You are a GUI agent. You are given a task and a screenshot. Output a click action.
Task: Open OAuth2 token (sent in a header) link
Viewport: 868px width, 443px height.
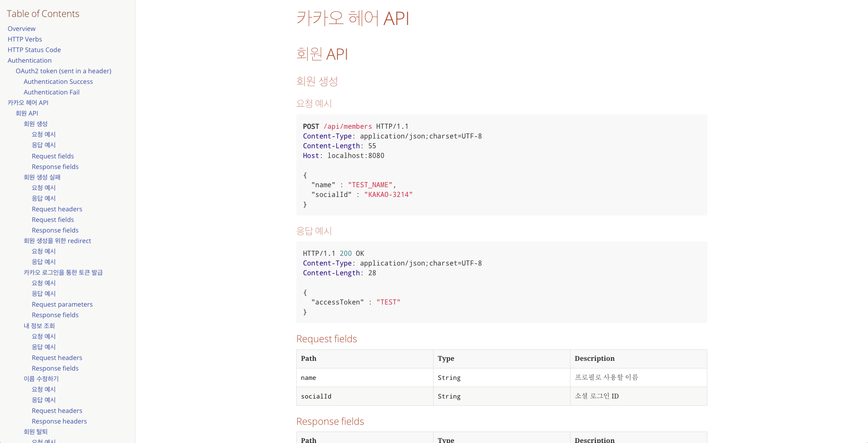(64, 71)
